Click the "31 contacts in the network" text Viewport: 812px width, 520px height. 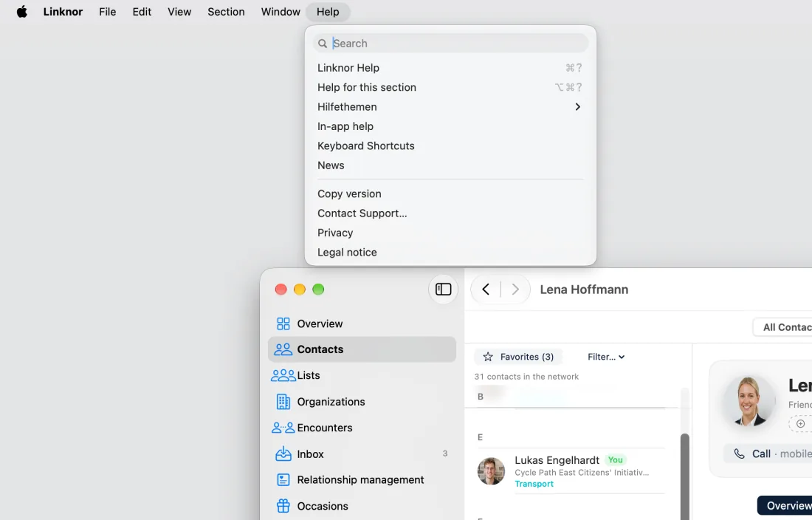point(526,377)
